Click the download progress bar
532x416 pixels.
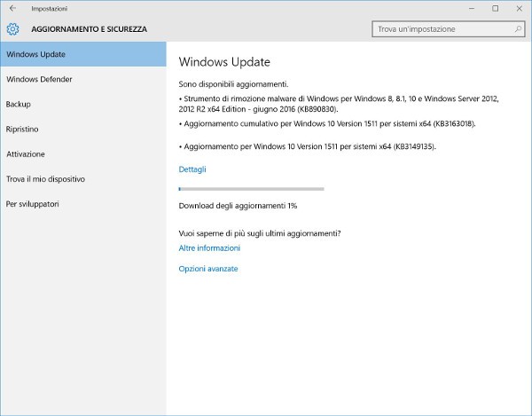[252, 189]
